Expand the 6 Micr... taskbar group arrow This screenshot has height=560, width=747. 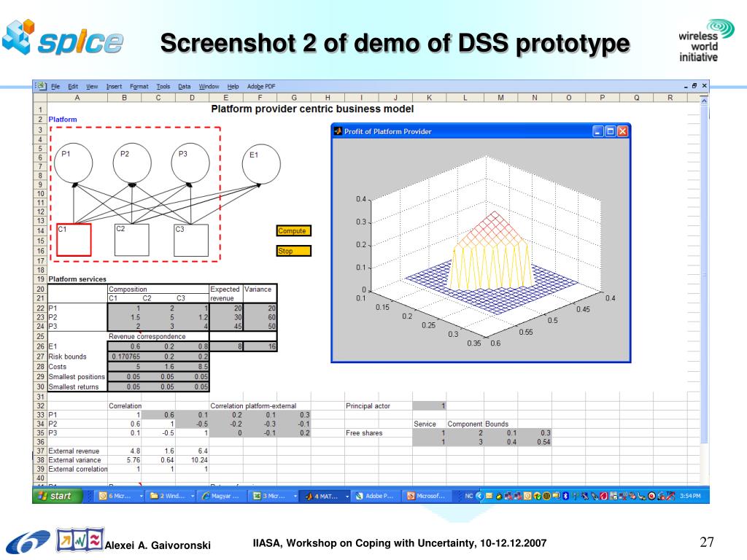click(142, 496)
